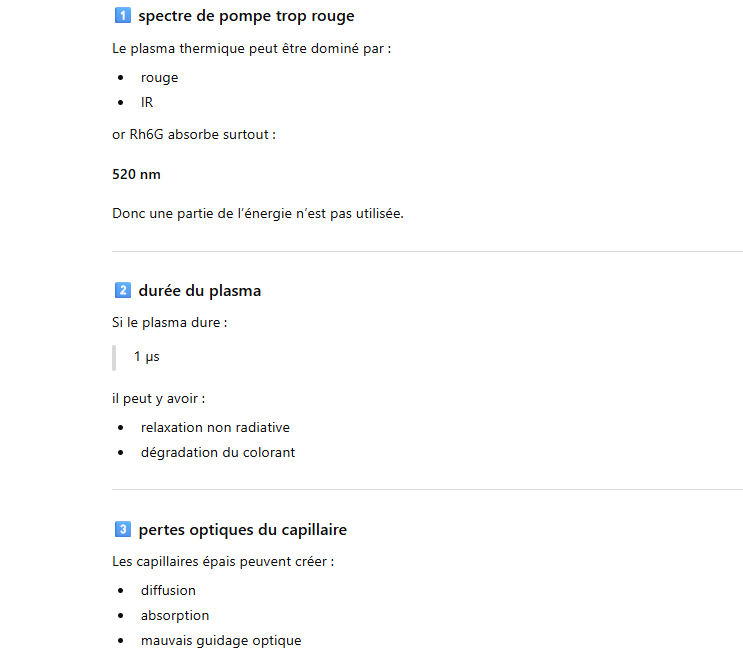Select the "mauvais guidage optique" bullet
This screenshot has height=660, width=743.
(220, 640)
